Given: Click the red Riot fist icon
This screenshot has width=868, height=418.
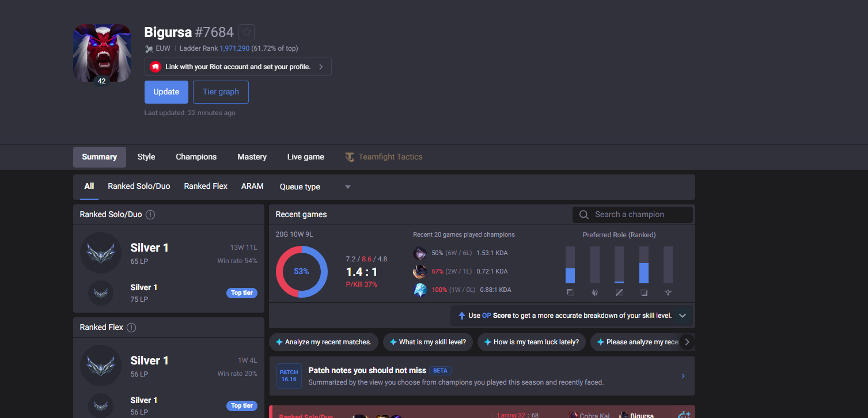Looking at the screenshot, I should point(155,67).
